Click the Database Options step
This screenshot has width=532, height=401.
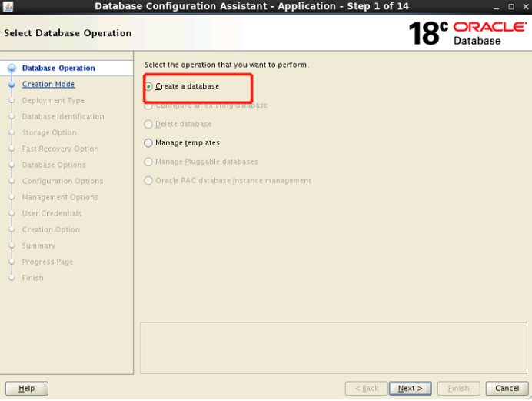tap(54, 165)
